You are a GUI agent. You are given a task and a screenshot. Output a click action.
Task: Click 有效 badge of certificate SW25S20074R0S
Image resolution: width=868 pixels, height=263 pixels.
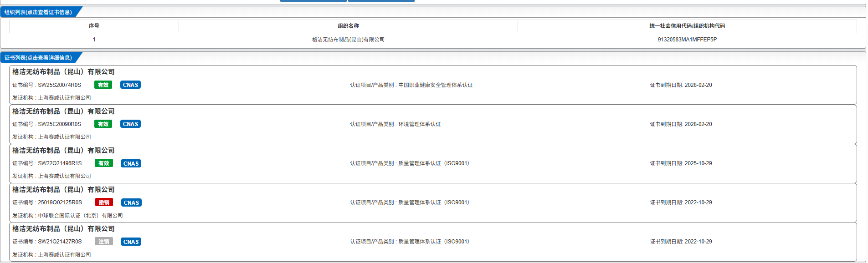pyautogui.click(x=103, y=85)
